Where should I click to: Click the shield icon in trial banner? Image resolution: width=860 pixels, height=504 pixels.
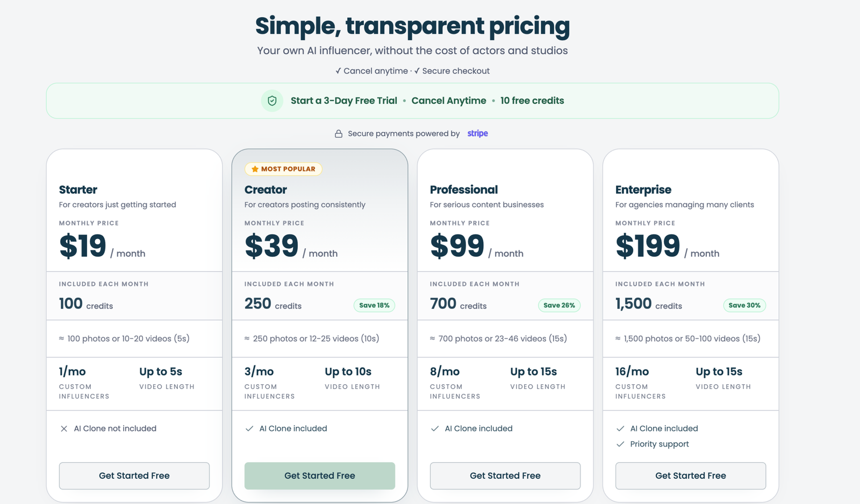[272, 100]
